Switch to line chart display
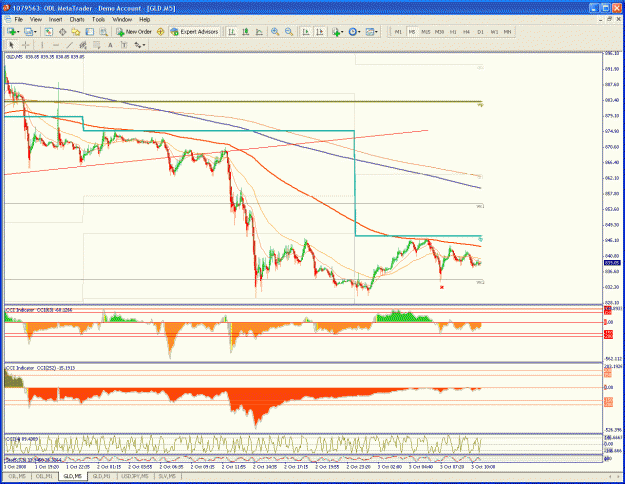 [x=259, y=31]
